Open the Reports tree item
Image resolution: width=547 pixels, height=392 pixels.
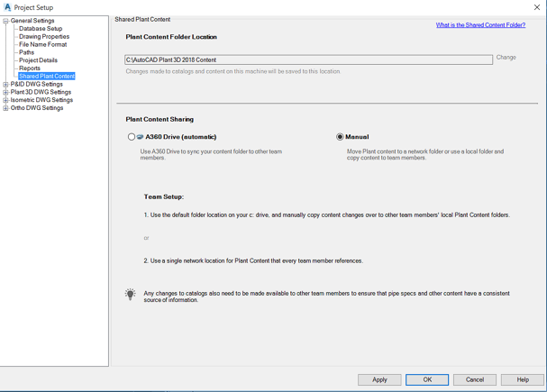point(30,68)
